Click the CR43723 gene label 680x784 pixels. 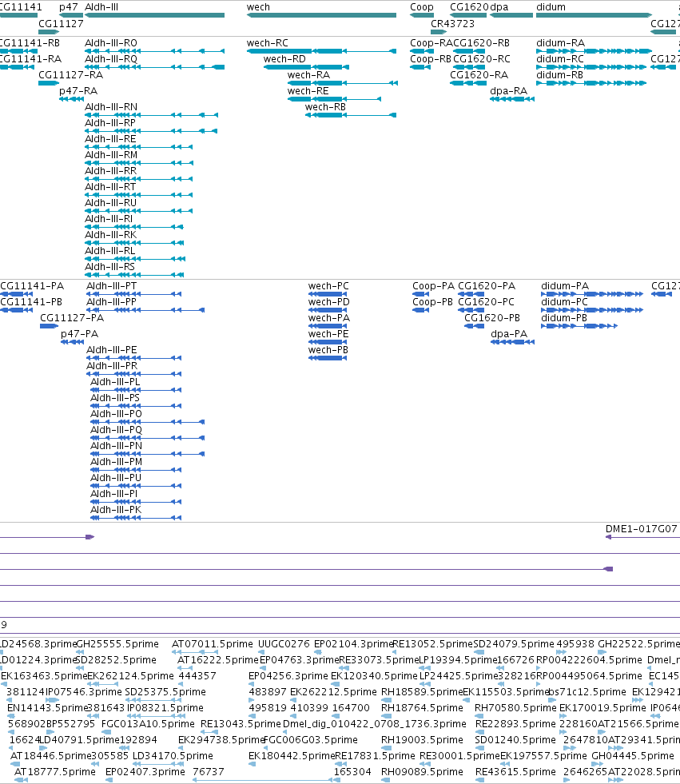pos(452,23)
